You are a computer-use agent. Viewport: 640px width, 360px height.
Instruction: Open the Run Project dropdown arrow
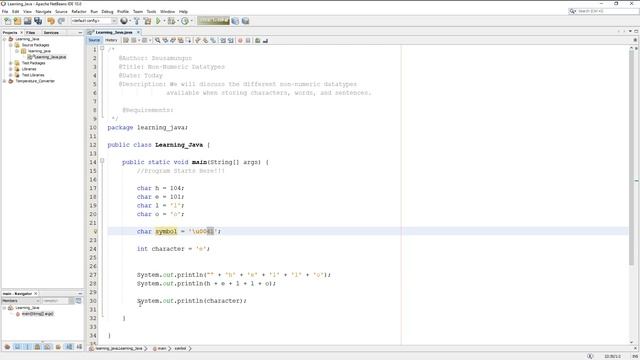click(x=164, y=21)
